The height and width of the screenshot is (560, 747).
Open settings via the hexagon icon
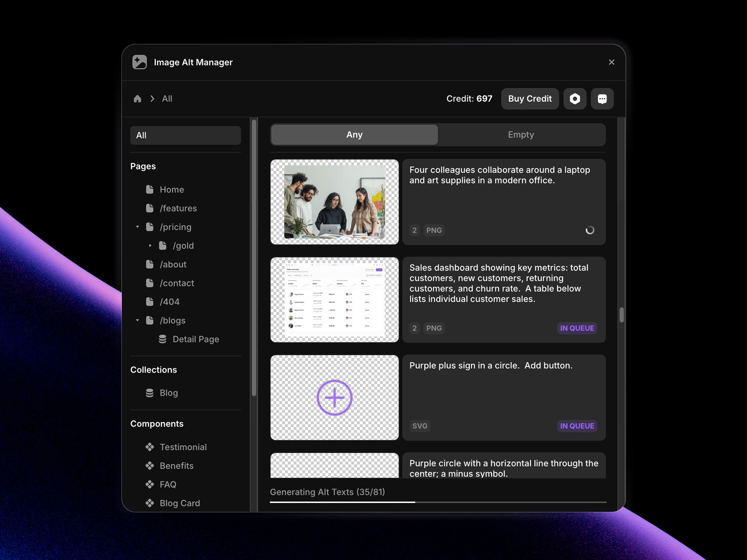coord(575,98)
